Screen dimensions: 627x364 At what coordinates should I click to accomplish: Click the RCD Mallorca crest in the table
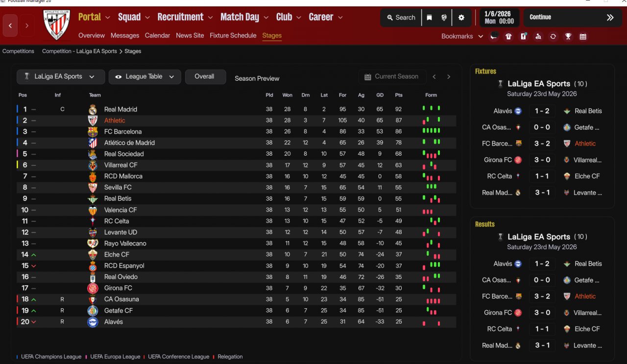pyautogui.click(x=93, y=176)
